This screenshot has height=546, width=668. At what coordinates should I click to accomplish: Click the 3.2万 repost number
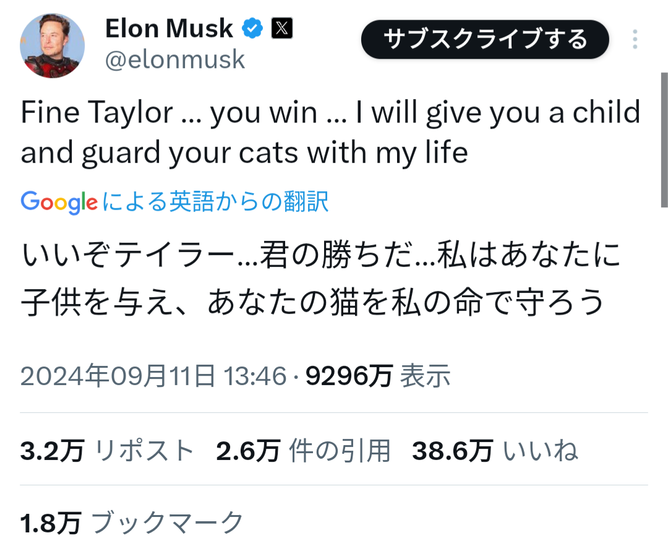[52, 450]
